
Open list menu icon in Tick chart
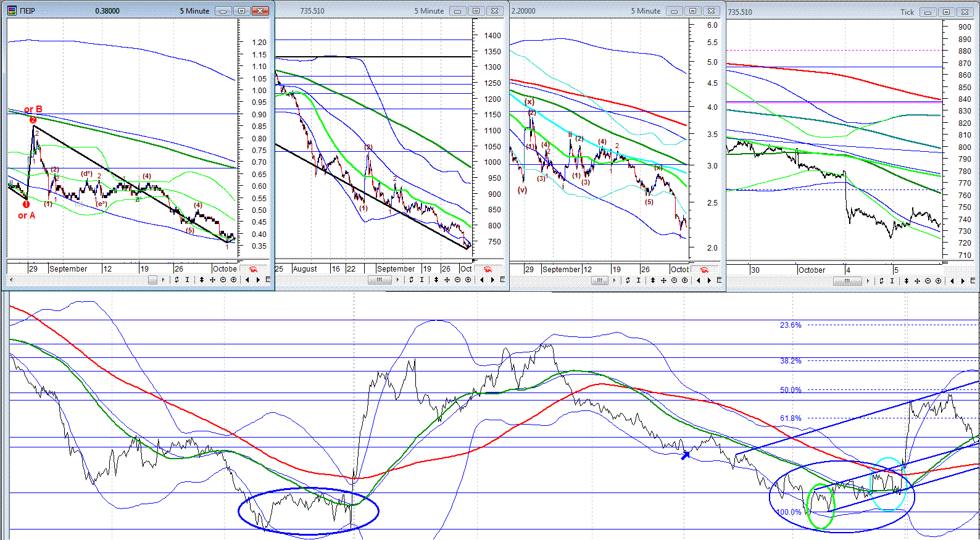click(973, 281)
